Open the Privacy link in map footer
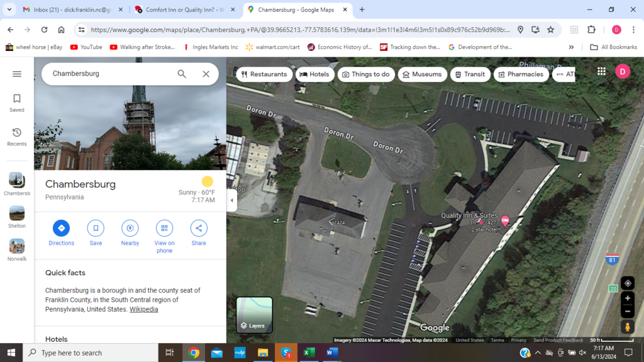Screen dimensions: 644x362 point(519,340)
